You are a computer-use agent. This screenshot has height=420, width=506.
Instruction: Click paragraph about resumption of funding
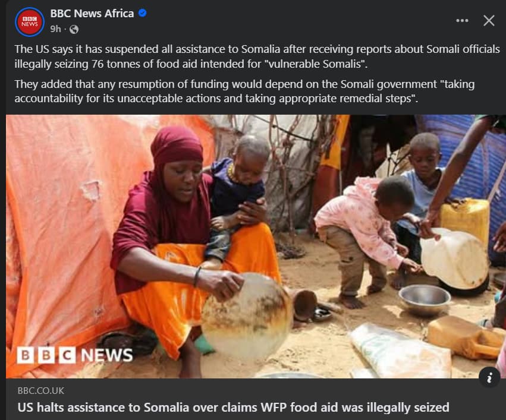pos(244,91)
